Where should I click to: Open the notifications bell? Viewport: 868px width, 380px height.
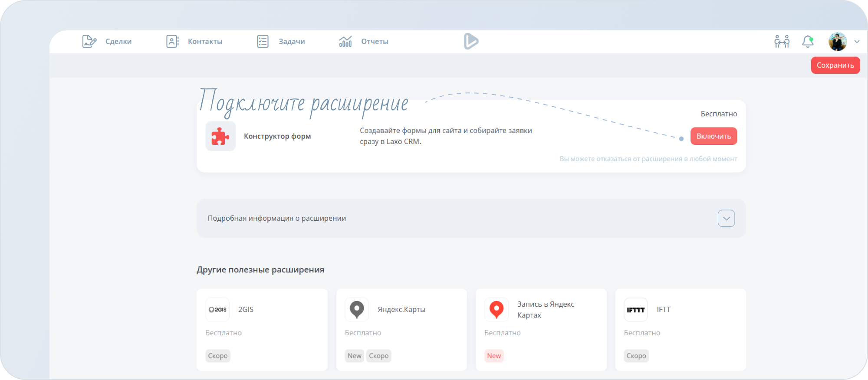click(x=808, y=42)
